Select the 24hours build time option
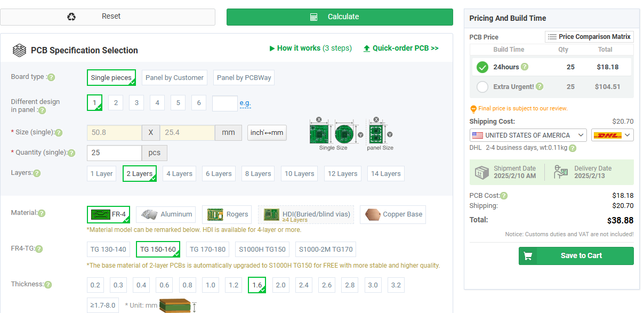Viewport: 644px width, 313px height. 482,67
